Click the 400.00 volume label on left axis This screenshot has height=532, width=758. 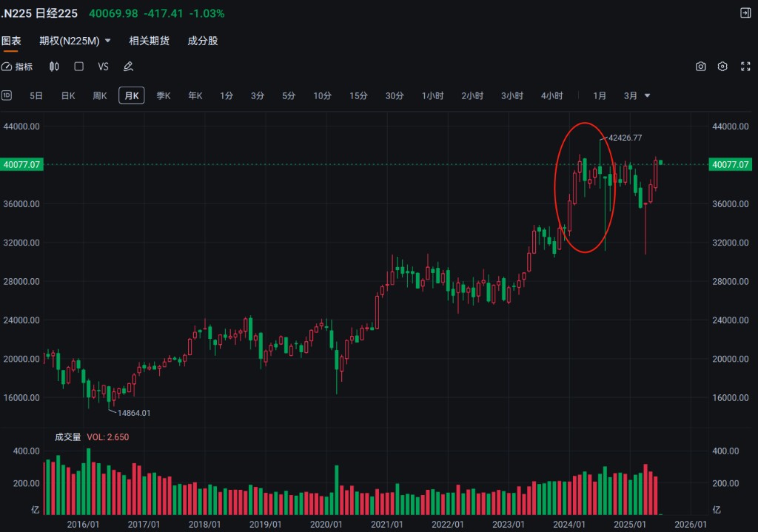(x=26, y=451)
